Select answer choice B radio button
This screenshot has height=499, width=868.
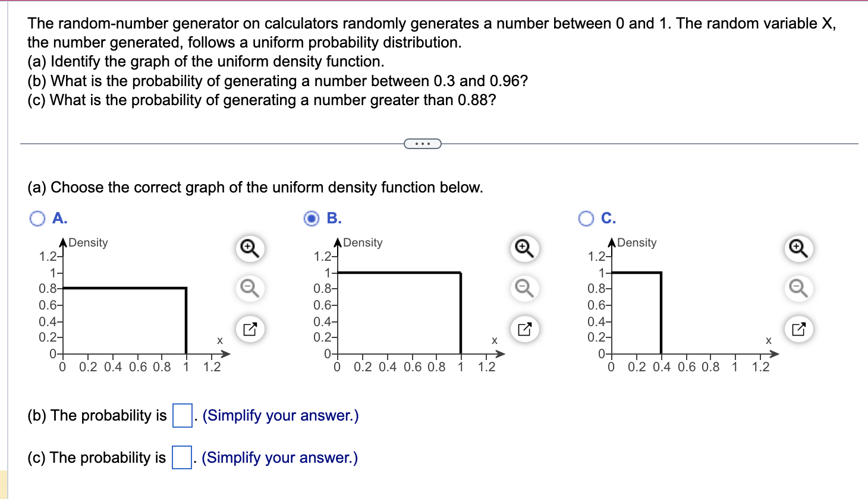pyautogui.click(x=312, y=218)
